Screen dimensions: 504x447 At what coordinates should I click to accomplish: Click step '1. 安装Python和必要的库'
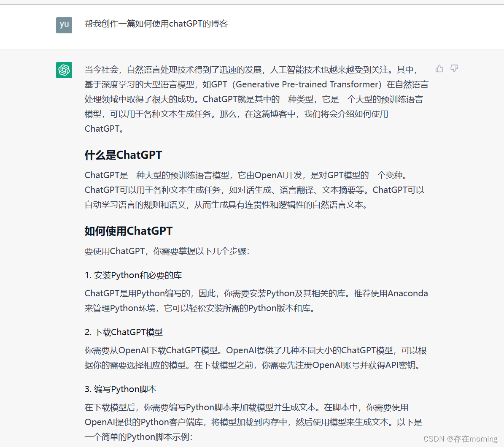pyautogui.click(x=133, y=275)
